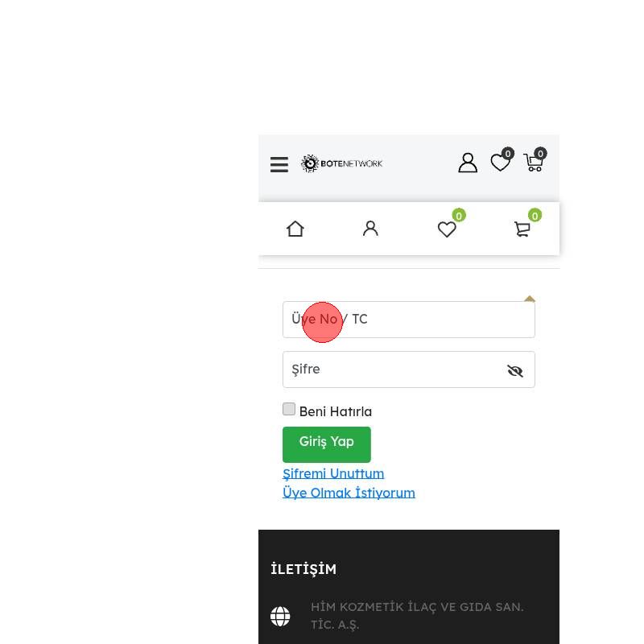Open cart icon with green badge
The height and width of the screenshot is (644, 644).
click(x=527, y=224)
